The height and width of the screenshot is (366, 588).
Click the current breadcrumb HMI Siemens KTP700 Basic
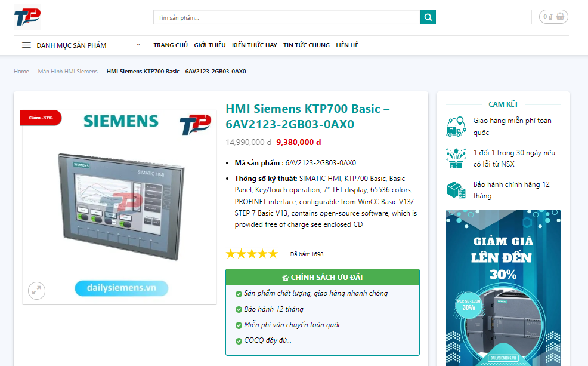(x=177, y=71)
